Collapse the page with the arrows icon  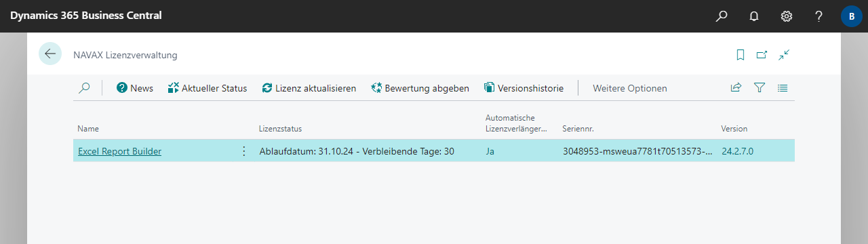click(784, 54)
